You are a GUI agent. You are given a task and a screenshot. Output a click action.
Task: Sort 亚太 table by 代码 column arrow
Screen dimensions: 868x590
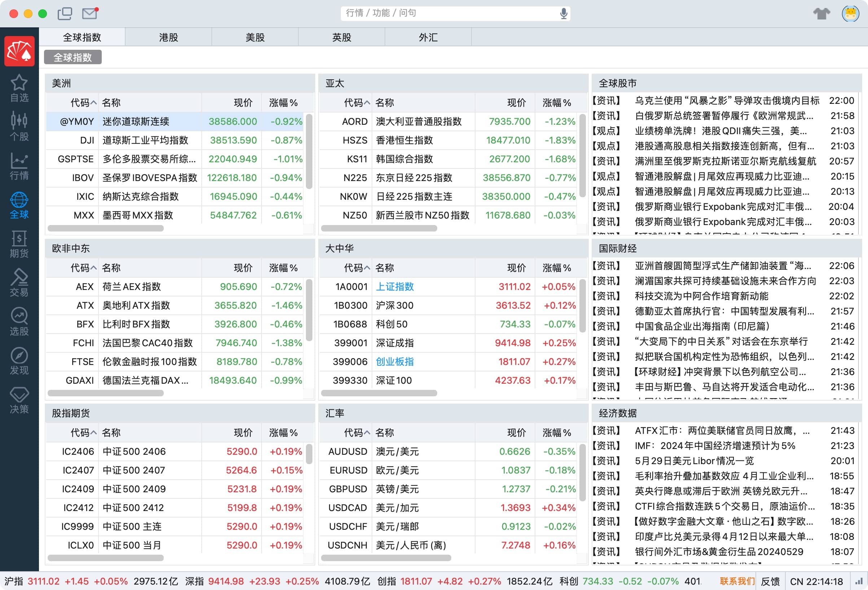pyautogui.click(x=367, y=103)
